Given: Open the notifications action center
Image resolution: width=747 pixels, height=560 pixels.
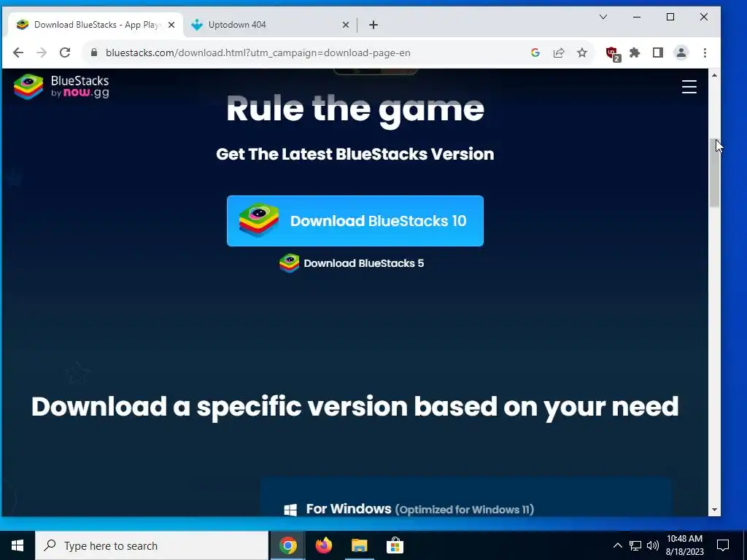Looking at the screenshot, I should [x=723, y=545].
